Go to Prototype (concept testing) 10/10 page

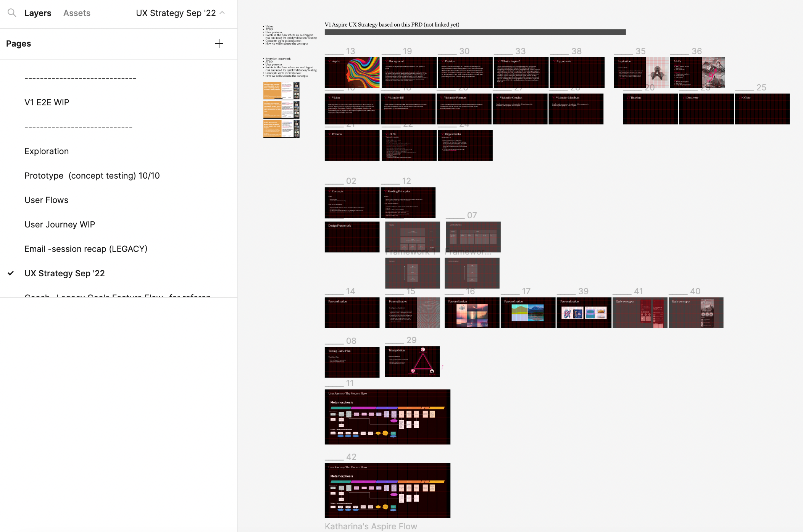[92, 176]
